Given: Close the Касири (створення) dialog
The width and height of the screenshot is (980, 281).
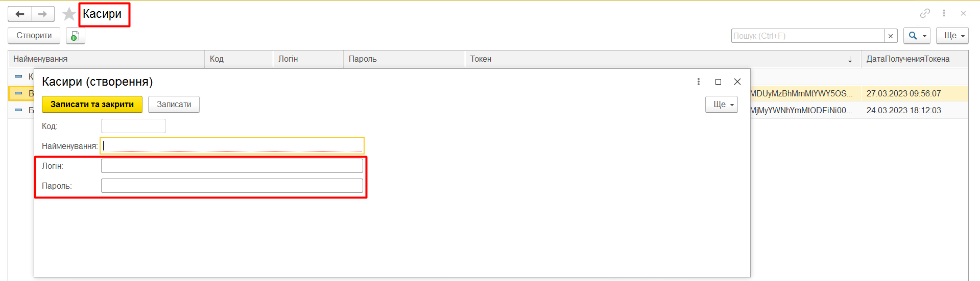Looking at the screenshot, I should pyautogui.click(x=737, y=82).
